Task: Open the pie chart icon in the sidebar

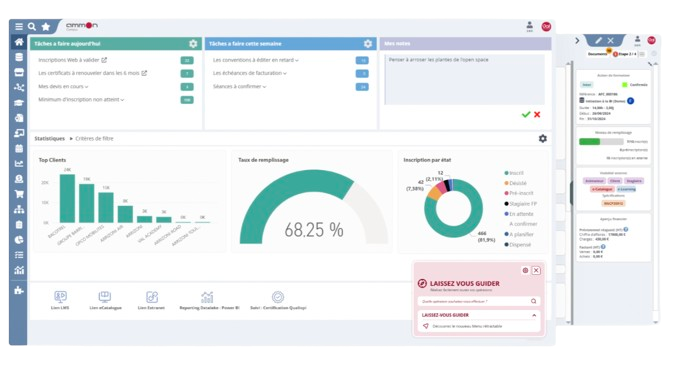Action: [x=19, y=240]
